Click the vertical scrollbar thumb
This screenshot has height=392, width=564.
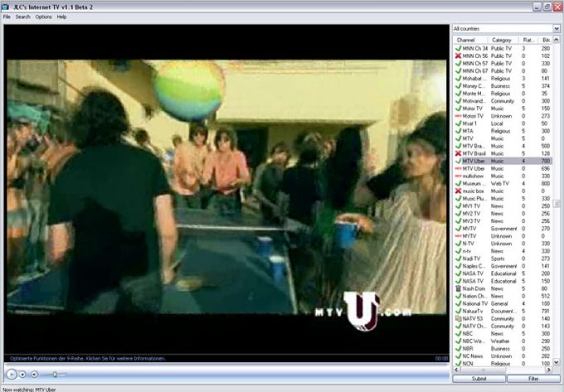(x=557, y=203)
